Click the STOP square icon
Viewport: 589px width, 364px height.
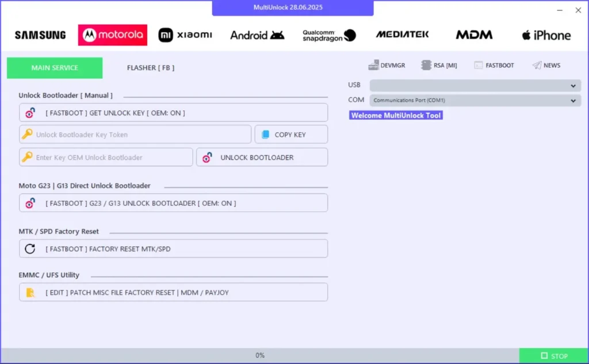(x=544, y=355)
